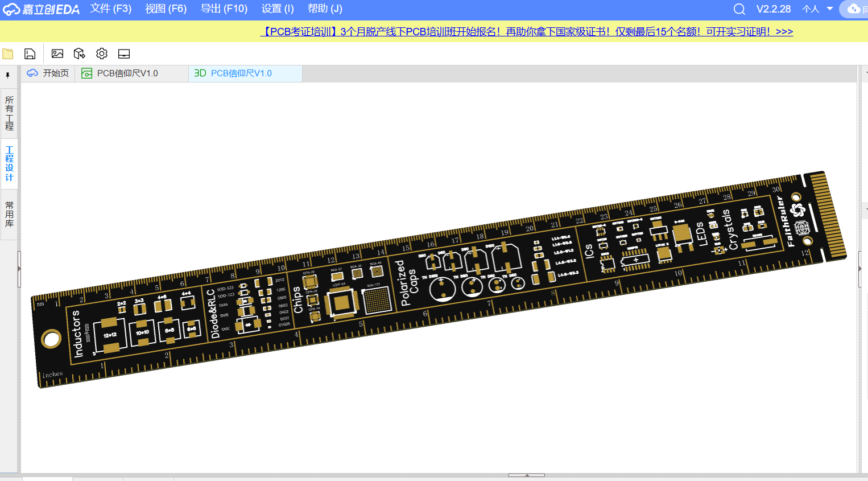Click the pin icon on left panel
Viewport: 868px width, 481px height.
(7, 75)
